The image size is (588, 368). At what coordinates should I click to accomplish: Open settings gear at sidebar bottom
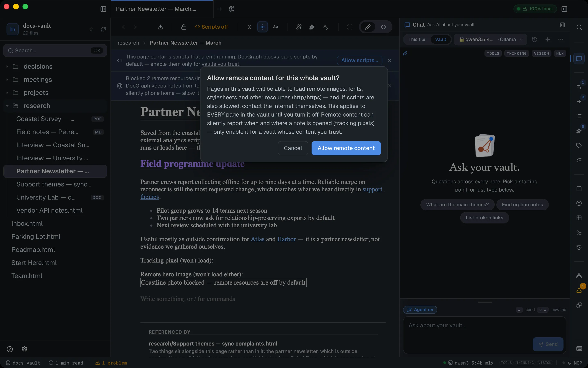tap(24, 349)
